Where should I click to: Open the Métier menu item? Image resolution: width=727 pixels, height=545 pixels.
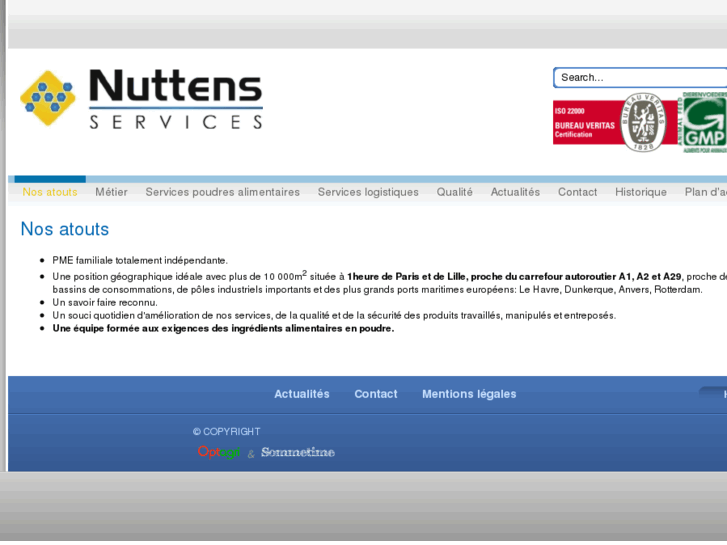(x=111, y=192)
